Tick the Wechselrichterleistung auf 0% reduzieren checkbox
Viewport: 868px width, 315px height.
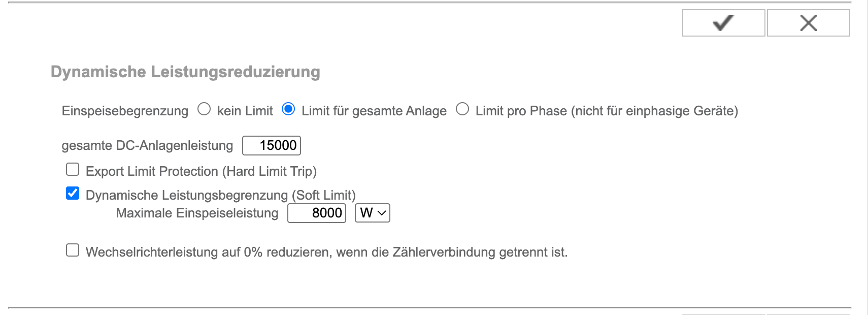point(73,250)
